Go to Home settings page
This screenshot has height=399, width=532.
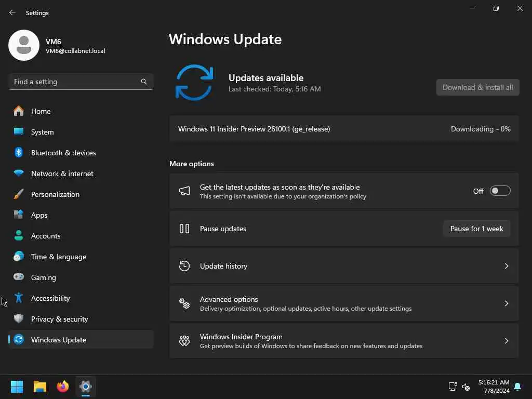(81, 111)
